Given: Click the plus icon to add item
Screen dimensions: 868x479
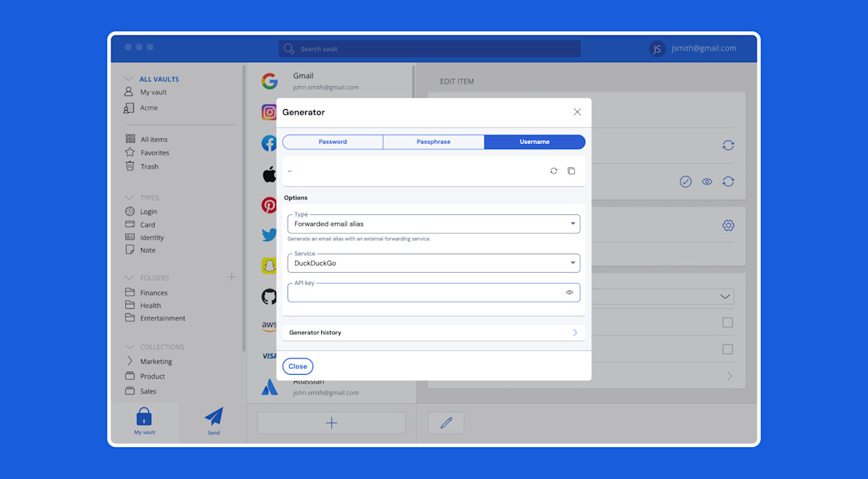Looking at the screenshot, I should (x=331, y=423).
